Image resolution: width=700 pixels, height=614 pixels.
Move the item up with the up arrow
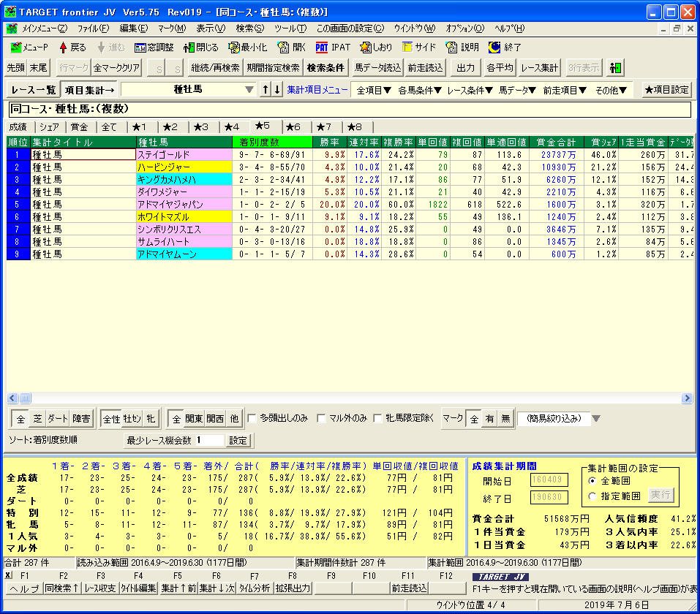click(266, 90)
